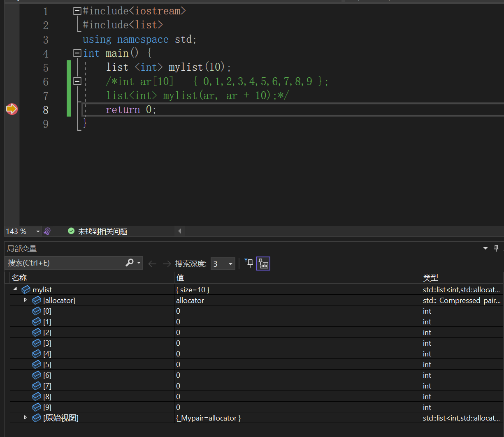Click the value '{ size=10 }' of mylist
The height and width of the screenshot is (437, 504).
point(193,290)
